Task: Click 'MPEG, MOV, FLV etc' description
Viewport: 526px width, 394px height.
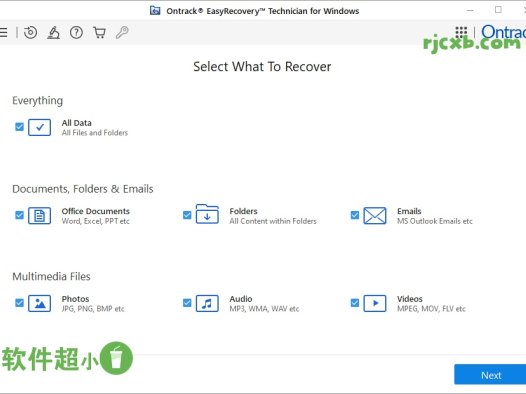Action: (431, 309)
